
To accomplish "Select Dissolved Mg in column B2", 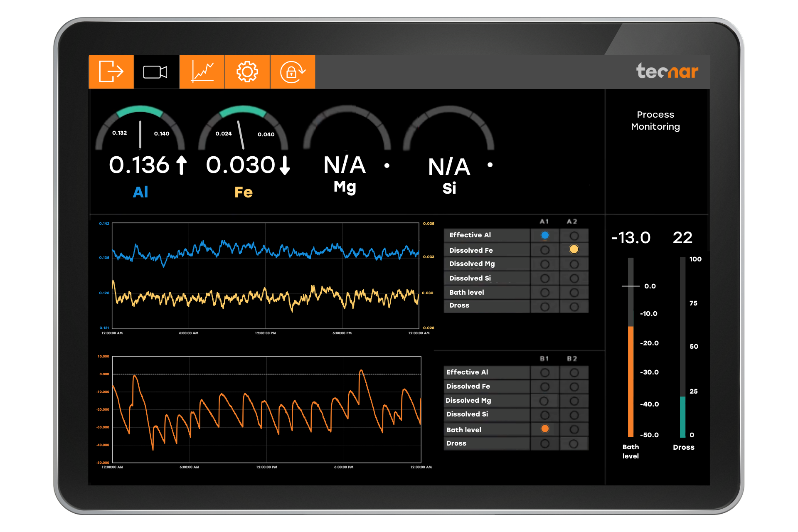I will click(574, 400).
